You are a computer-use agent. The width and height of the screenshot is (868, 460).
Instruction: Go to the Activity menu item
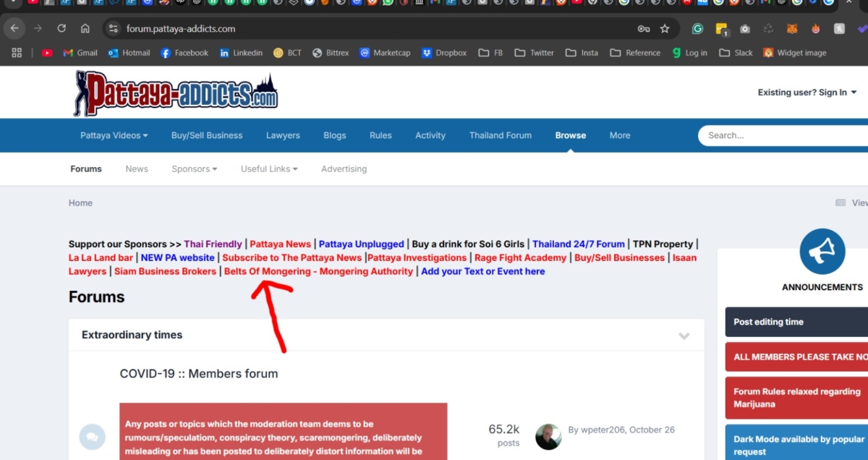click(x=430, y=135)
